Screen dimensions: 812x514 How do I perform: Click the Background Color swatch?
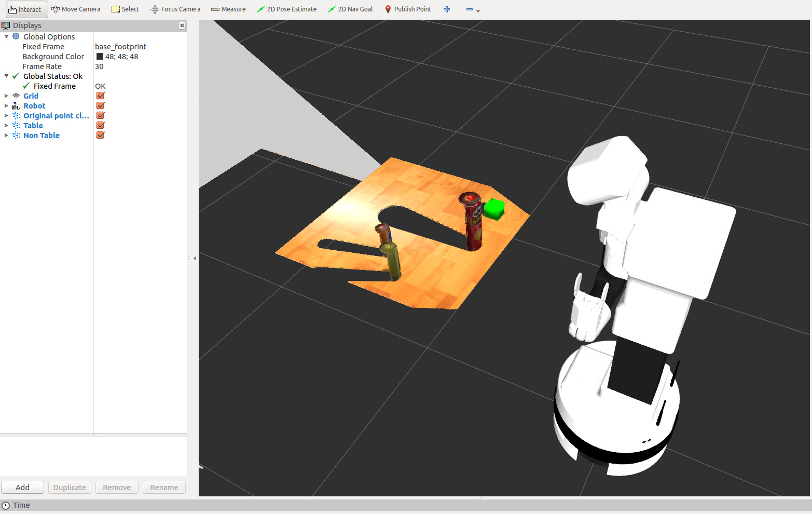pyautogui.click(x=100, y=57)
